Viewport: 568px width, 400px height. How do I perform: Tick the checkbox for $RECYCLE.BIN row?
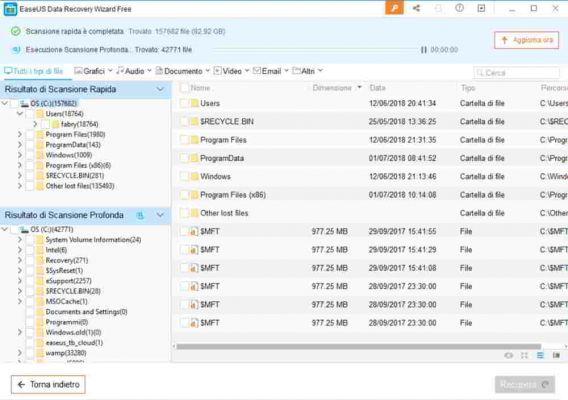[x=184, y=122]
